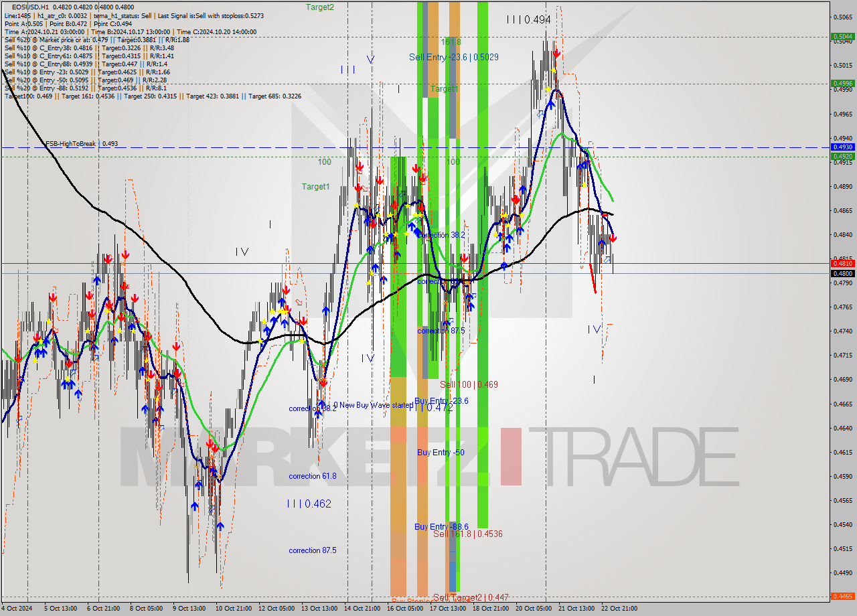Viewport: 857px width, 616px height.
Task: Select the Point A:0.505 info line
Action: [x=68, y=23]
